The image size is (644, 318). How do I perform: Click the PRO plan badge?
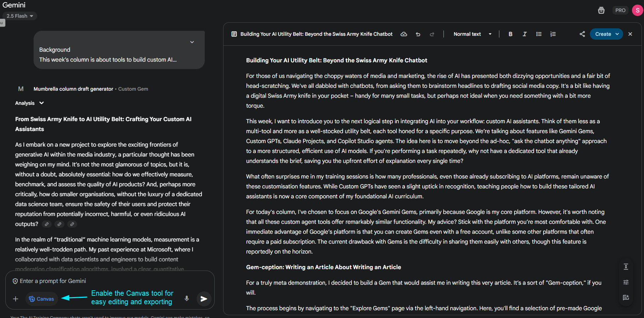[620, 10]
